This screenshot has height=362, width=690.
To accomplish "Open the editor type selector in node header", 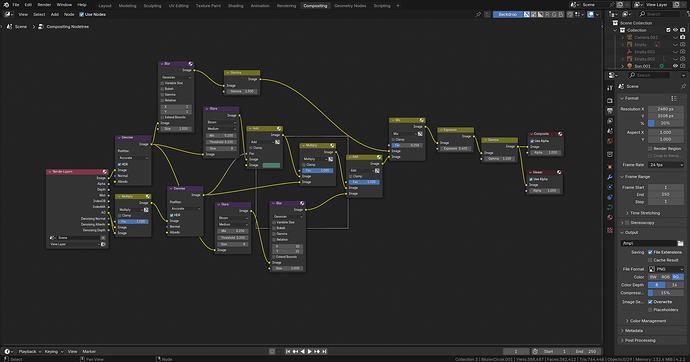I will point(8,15).
